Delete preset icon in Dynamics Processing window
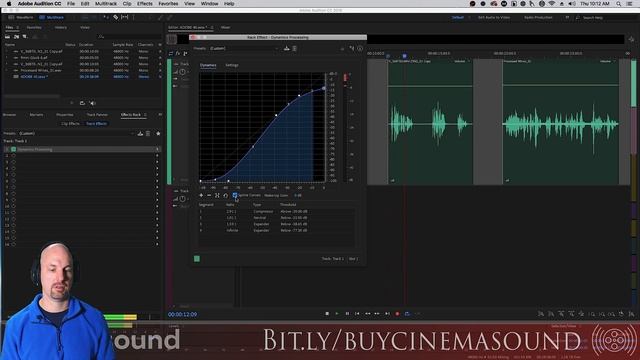The height and width of the screenshot is (360, 640). [294, 48]
